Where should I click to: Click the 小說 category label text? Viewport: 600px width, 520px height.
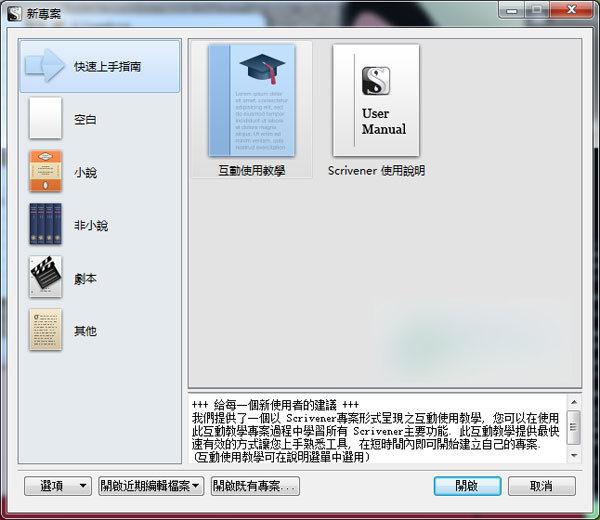tap(86, 173)
